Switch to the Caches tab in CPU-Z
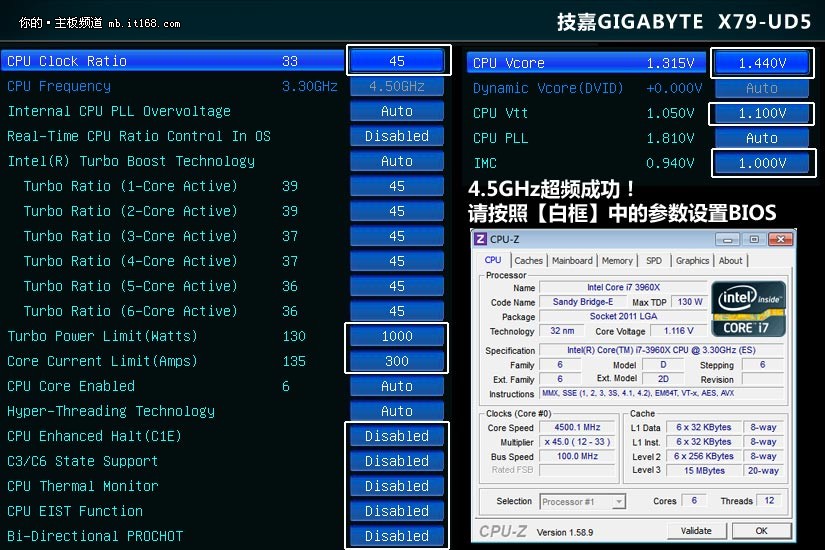This screenshot has width=825, height=550. point(528,260)
